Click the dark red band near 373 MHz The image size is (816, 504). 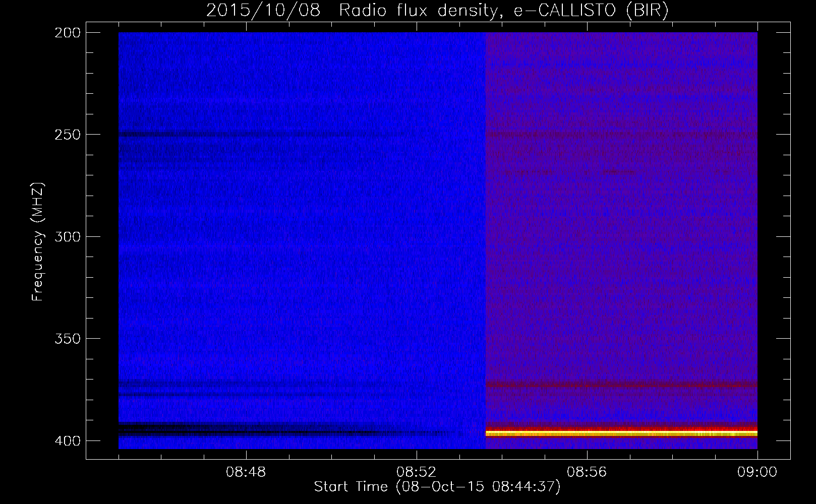point(621,385)
